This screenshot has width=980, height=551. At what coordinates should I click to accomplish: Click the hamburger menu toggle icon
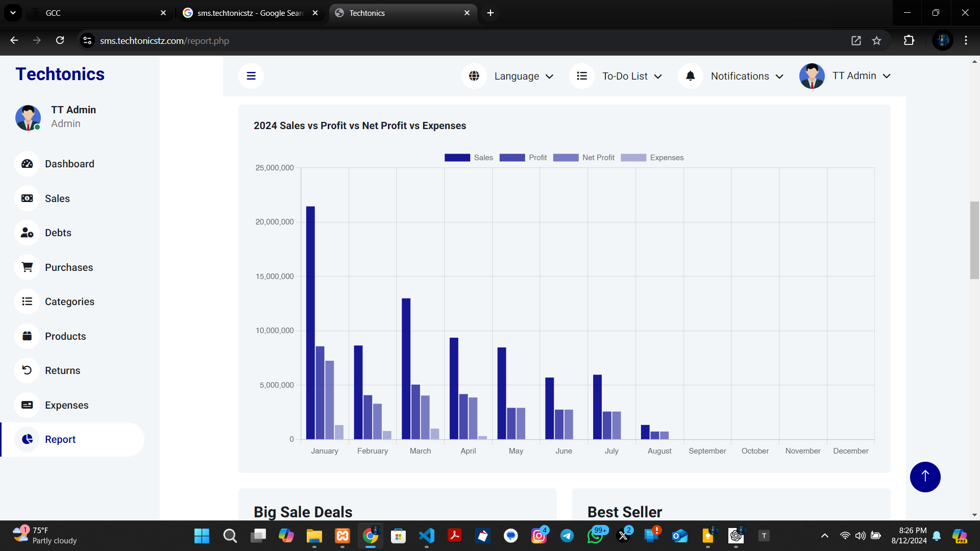click(x=251, y=76)
